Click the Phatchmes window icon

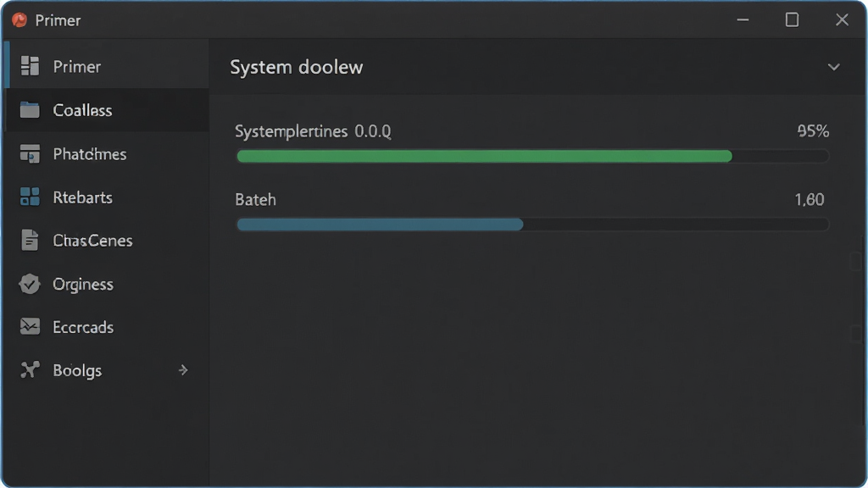pos(30,153)
